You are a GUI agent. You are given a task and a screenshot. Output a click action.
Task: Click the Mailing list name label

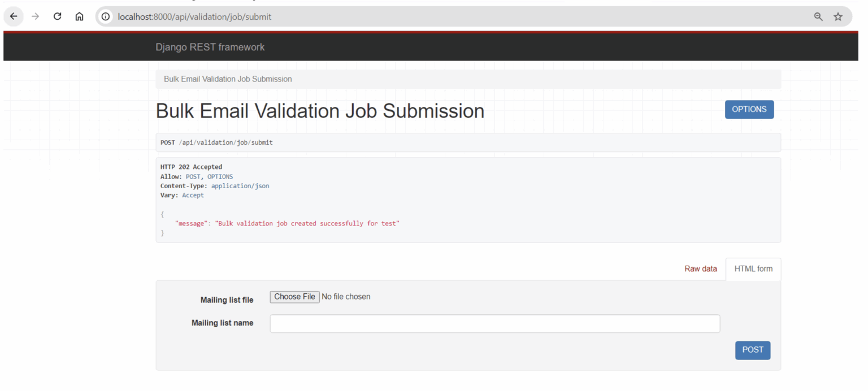click(x=223, y=323)
